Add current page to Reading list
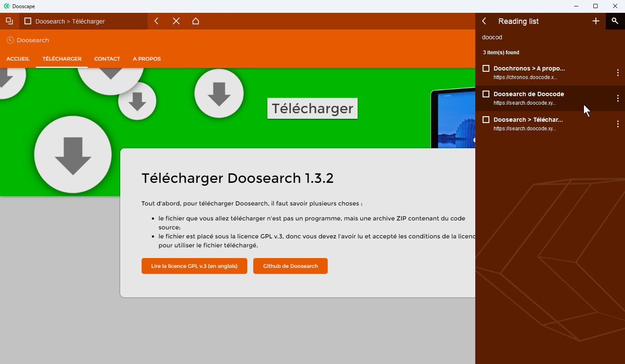 (595, 21)
